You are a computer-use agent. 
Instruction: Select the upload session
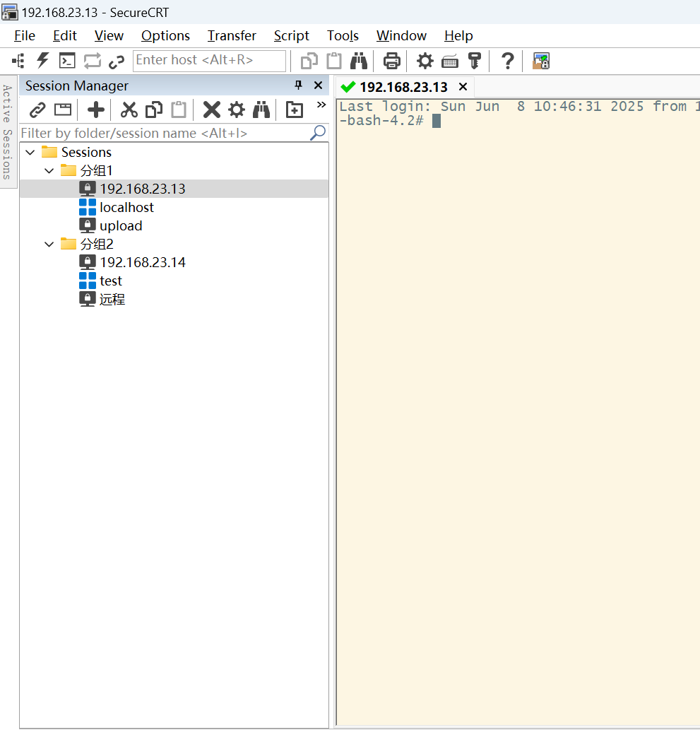(121, 226)
